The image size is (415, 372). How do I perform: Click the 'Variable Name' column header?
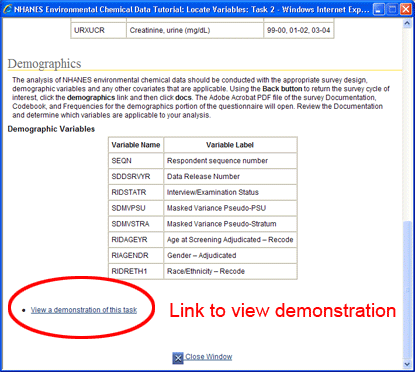pos(136,145)
